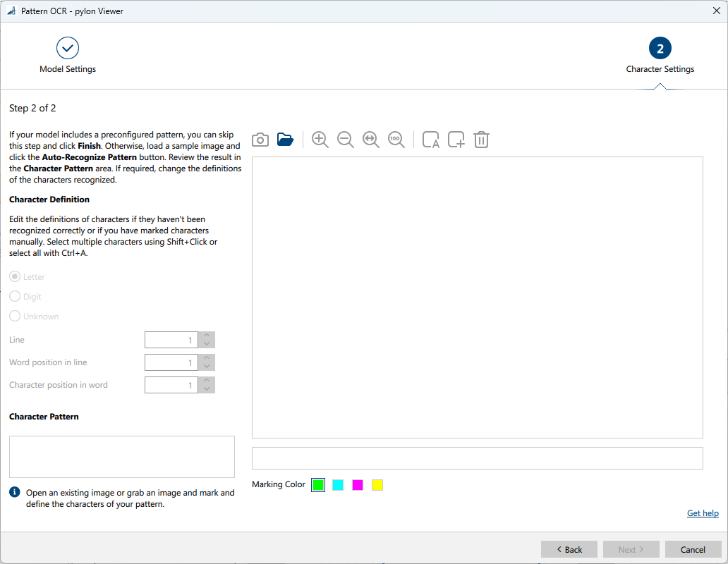
Task: Close the Pattern OCR window
Action: point(717,11)
